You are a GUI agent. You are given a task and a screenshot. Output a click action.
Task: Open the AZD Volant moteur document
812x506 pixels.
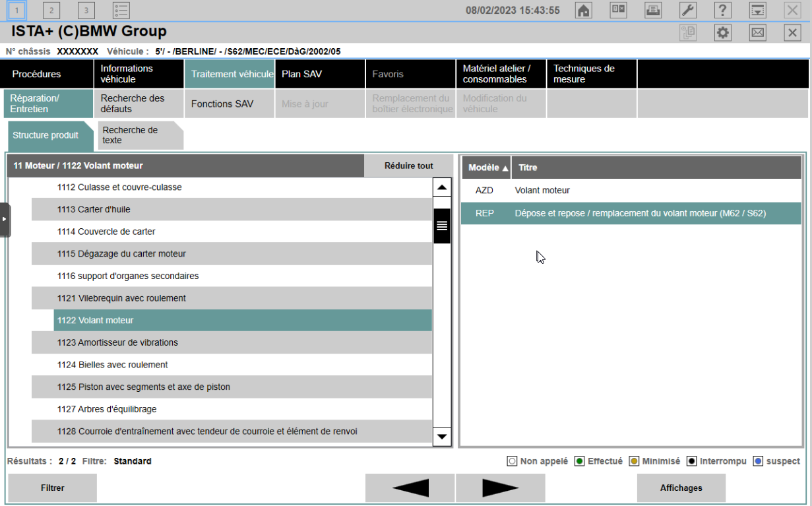click(x=631, y=191)
